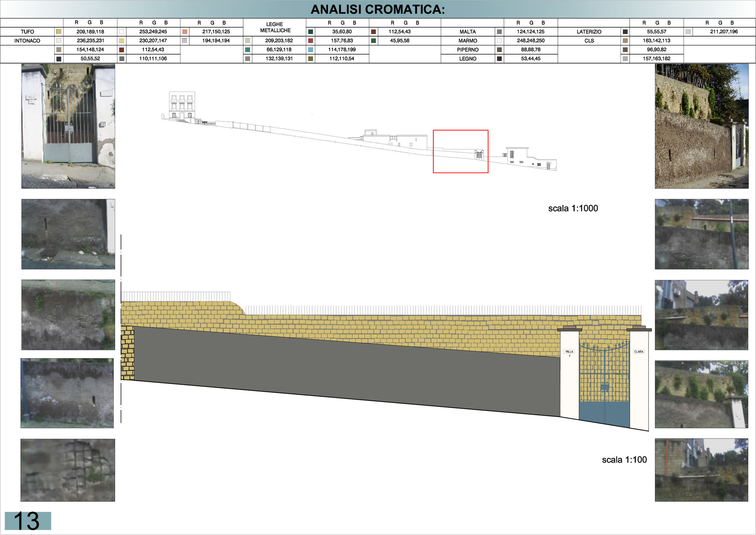Open the top-left gate photo thumbnail

(68, 126)
